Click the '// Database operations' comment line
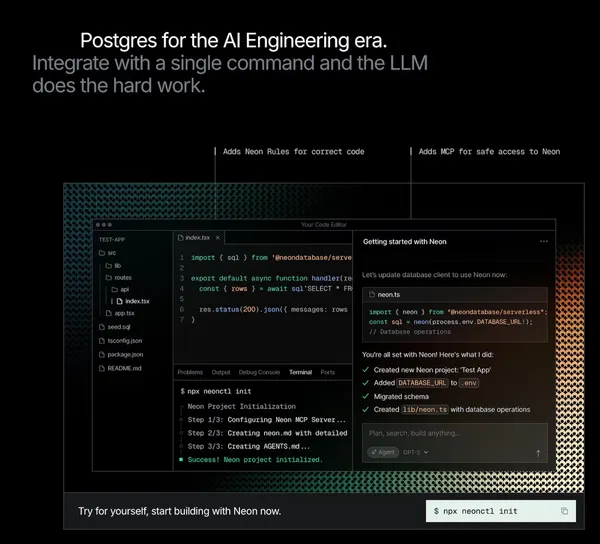Viewport: 600px width, 544px height. point(410,332)
